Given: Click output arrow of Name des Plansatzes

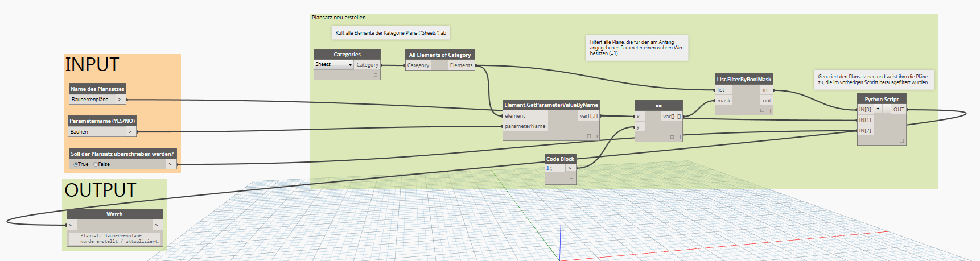Looking at the screenshot, I should (120, 100).
